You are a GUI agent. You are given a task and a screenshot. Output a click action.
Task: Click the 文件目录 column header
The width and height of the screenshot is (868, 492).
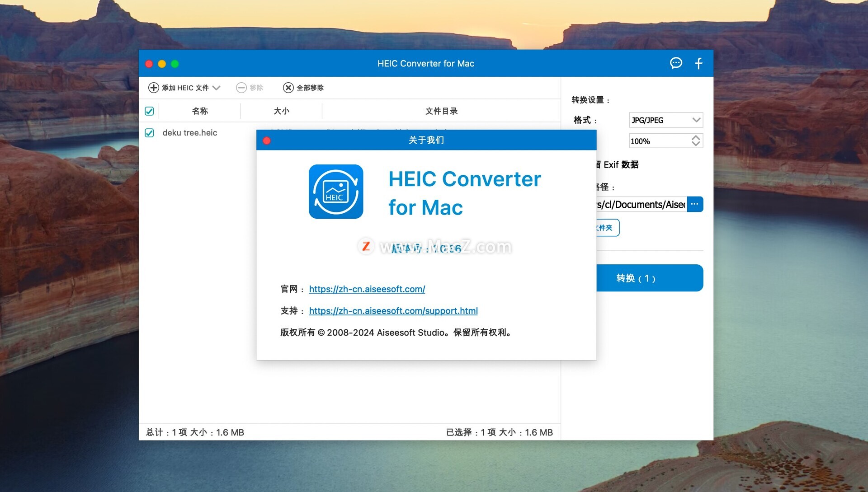pyautogui.click(x=441, y=111)
